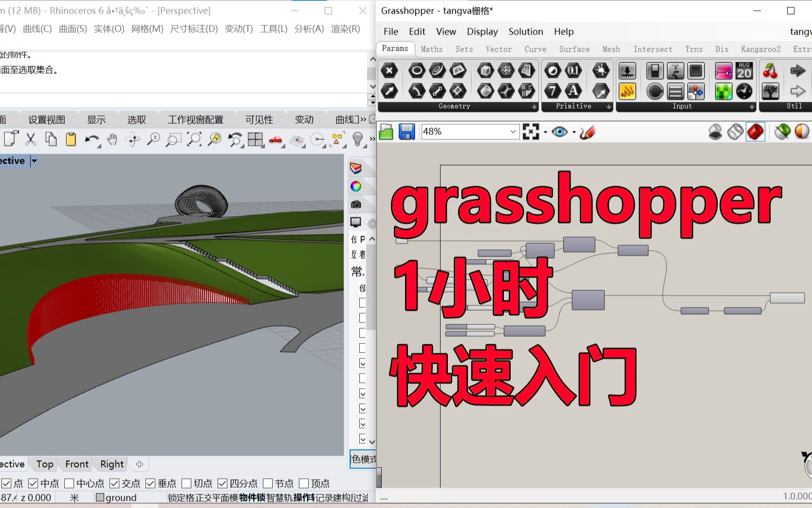
Task: Select the Text 'A' primitive icon
Action: point(573,91)
